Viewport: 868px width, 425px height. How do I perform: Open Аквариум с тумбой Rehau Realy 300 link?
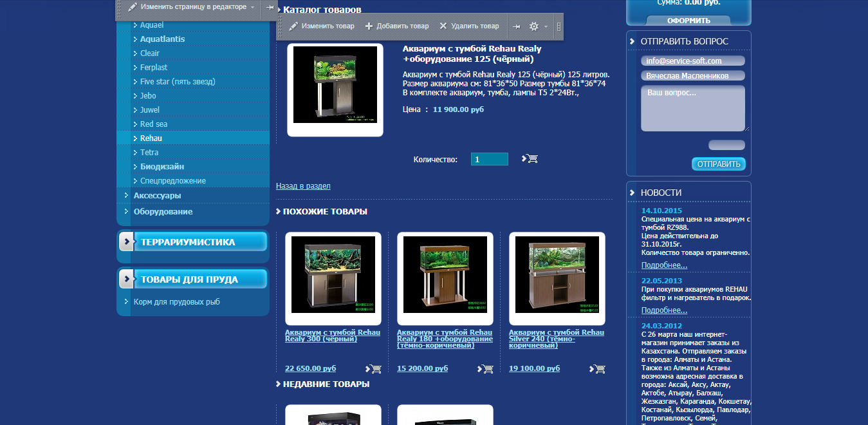(333, 335)
